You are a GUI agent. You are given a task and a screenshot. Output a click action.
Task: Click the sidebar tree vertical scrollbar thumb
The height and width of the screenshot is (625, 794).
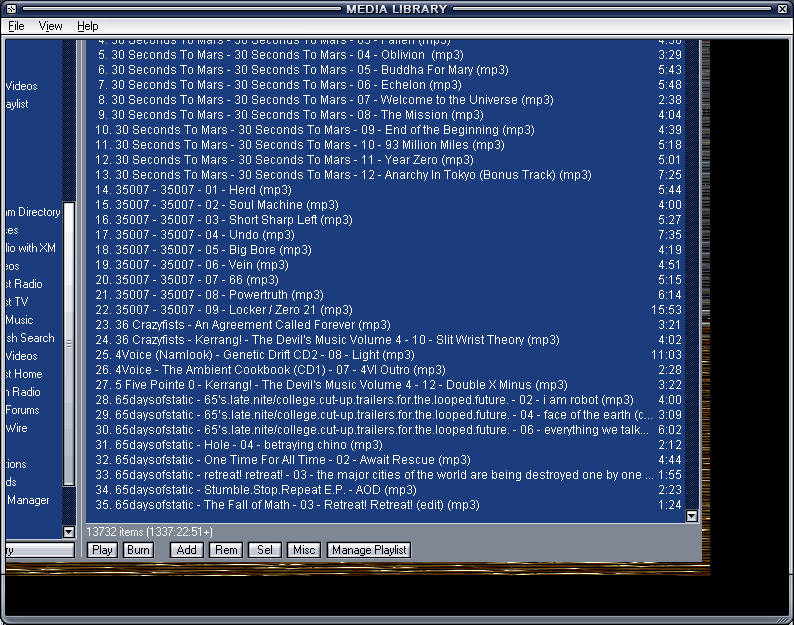coord(69,344)
